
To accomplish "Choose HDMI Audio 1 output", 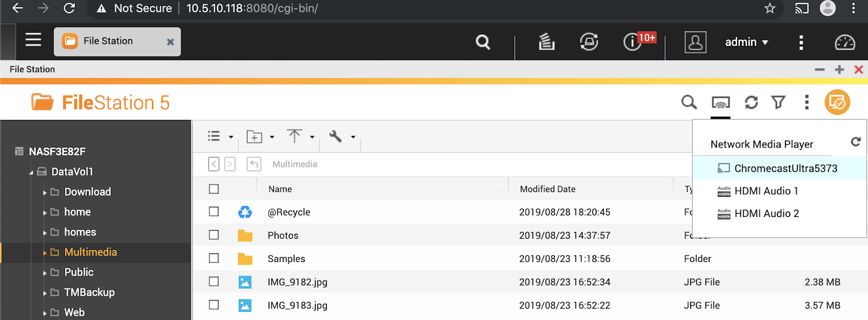I will pos(766,191).
